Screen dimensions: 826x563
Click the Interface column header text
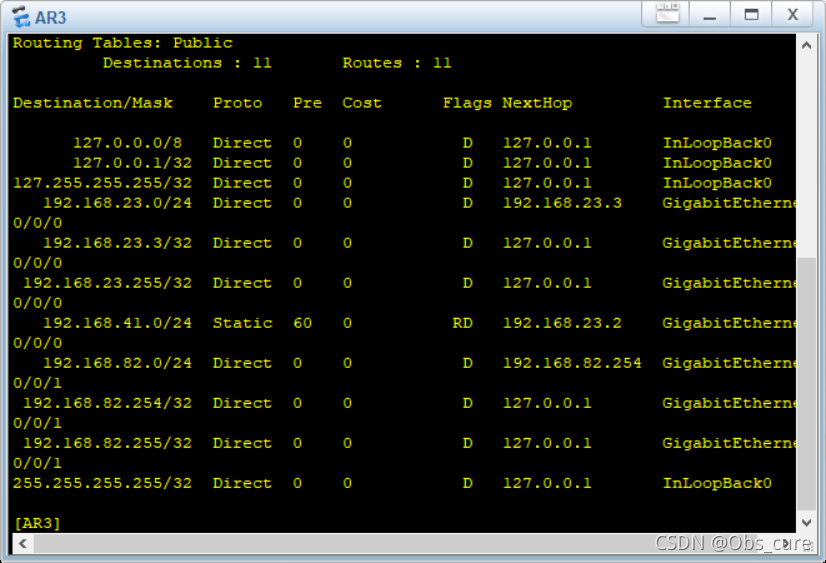pos(706,103)
